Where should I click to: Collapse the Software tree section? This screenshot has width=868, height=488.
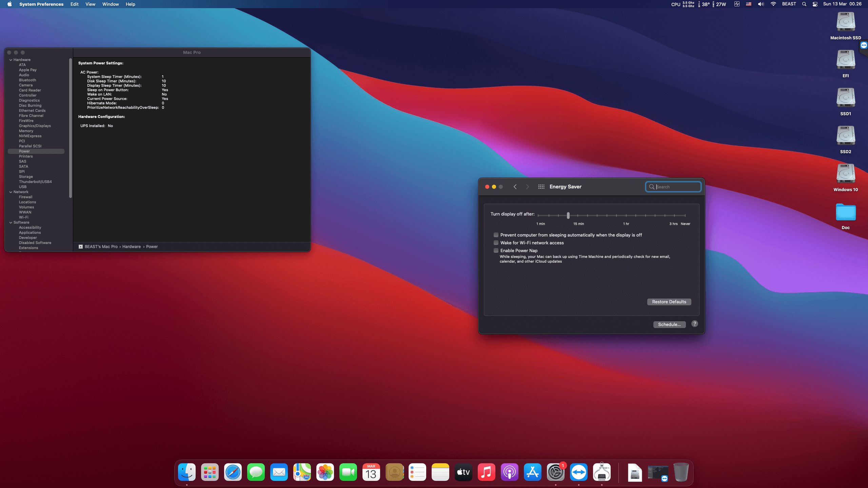tap(11, 222)
